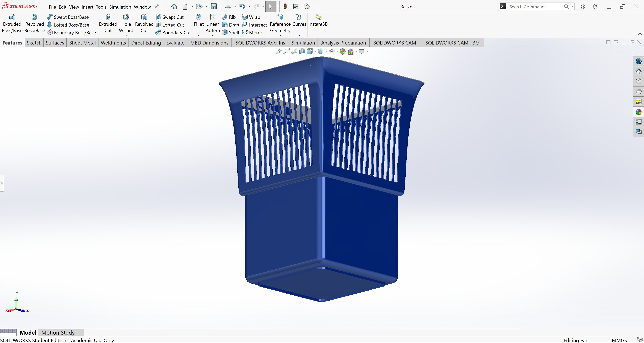Switch to the Evaluate tab
This screenshot has width=644, height=343.
175,42
